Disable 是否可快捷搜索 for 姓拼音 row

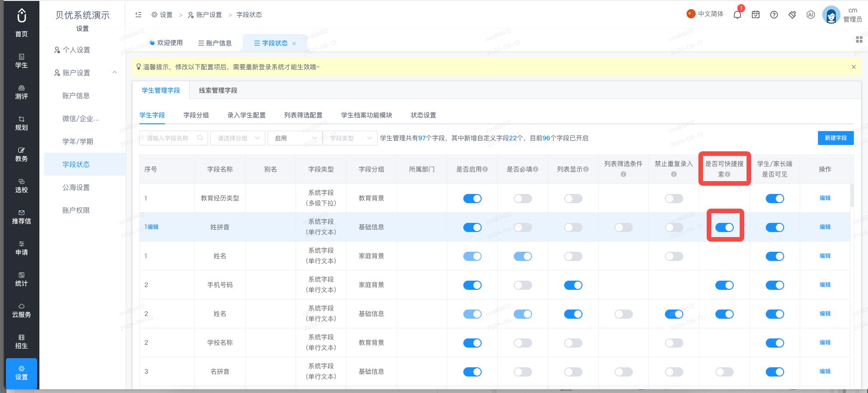[x=724, y=227]
